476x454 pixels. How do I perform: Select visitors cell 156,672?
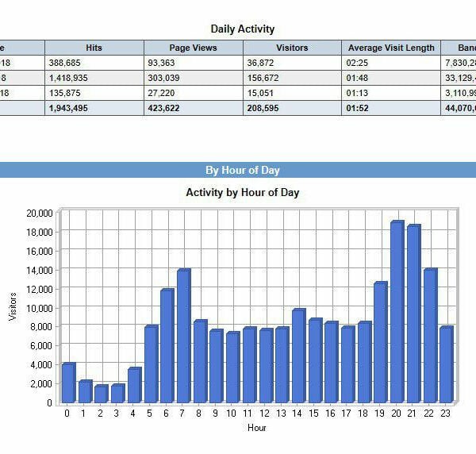click(263, 78)
